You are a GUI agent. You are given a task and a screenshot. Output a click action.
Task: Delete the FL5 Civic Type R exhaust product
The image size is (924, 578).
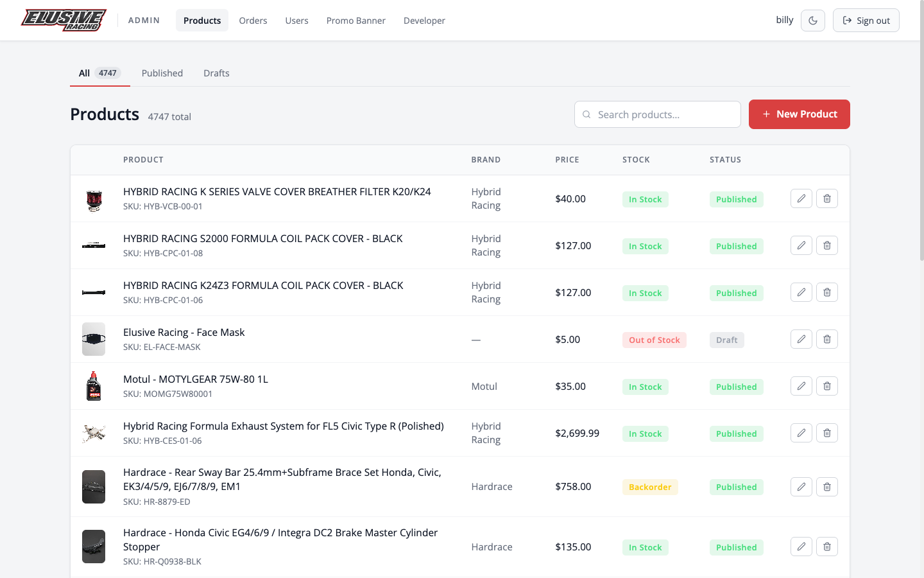[827, 433]
